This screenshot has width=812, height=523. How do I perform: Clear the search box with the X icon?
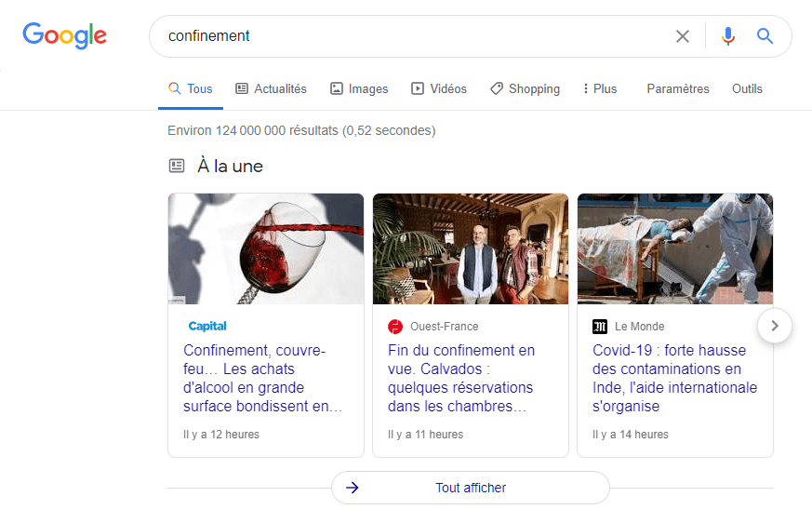point(683,36)
